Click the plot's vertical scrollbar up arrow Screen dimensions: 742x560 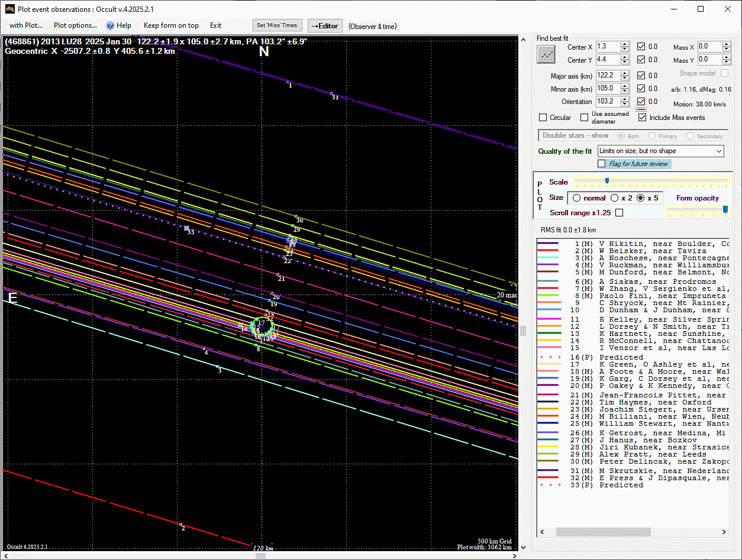522,39
